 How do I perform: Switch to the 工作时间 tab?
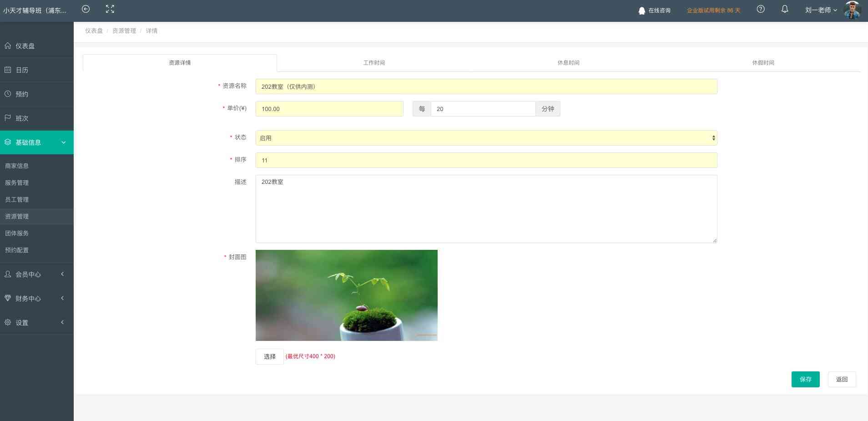374,63
